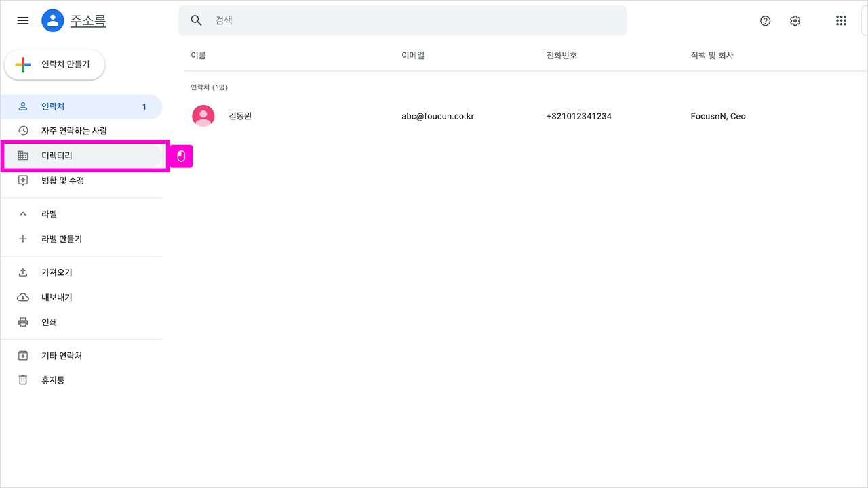Click the 이름 column header
The image size is (868, 488).
coord(197,55)
